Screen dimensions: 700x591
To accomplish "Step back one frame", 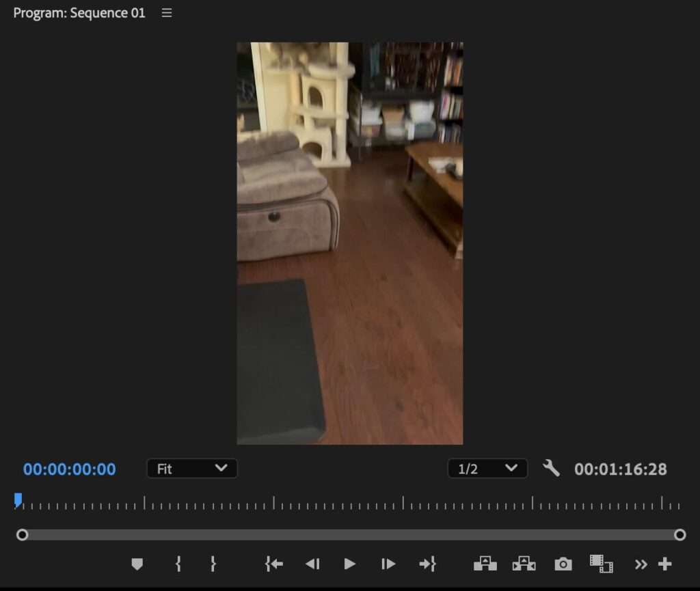I will pos(312,564).
